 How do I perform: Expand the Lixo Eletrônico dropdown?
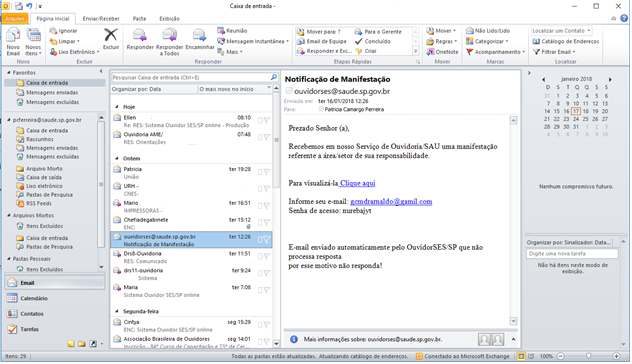(x=98, y=52)
